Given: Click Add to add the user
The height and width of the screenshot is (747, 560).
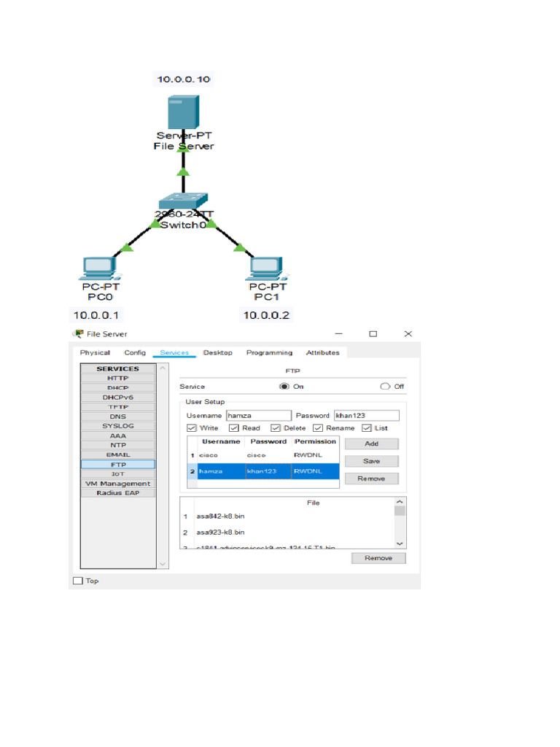Looking at the screenshot, I should 371,444.
